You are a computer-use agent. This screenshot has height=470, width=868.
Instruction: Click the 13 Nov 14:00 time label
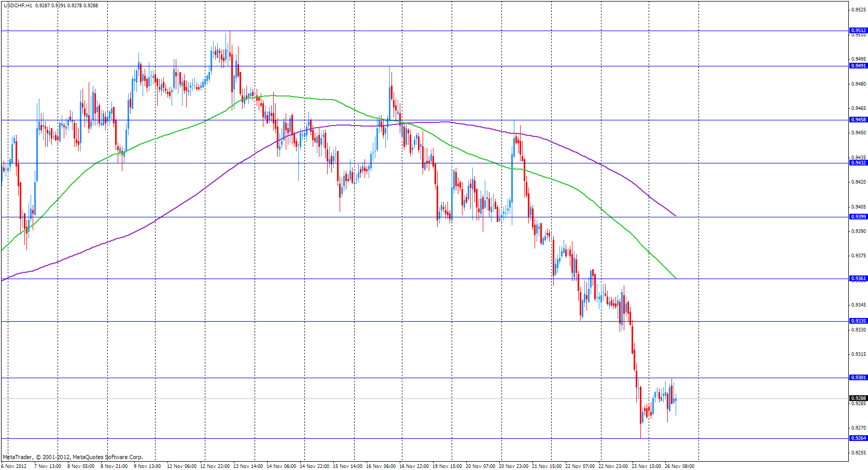tap(248, 466)
